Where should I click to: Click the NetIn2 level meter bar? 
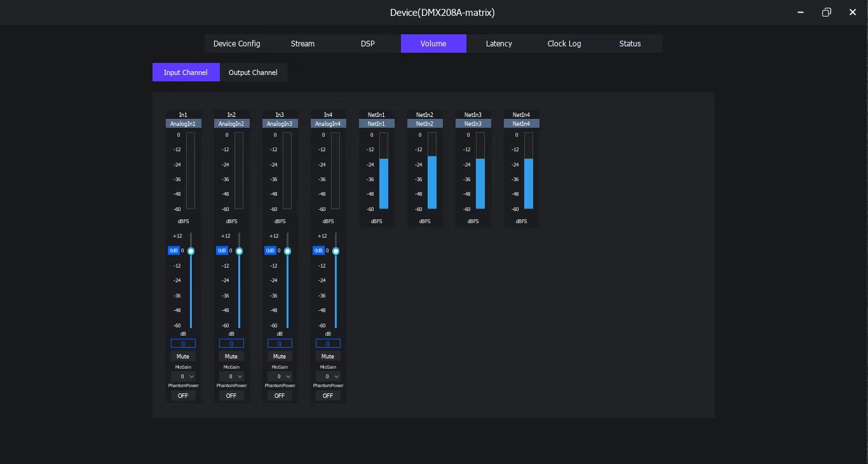(432, 170)
